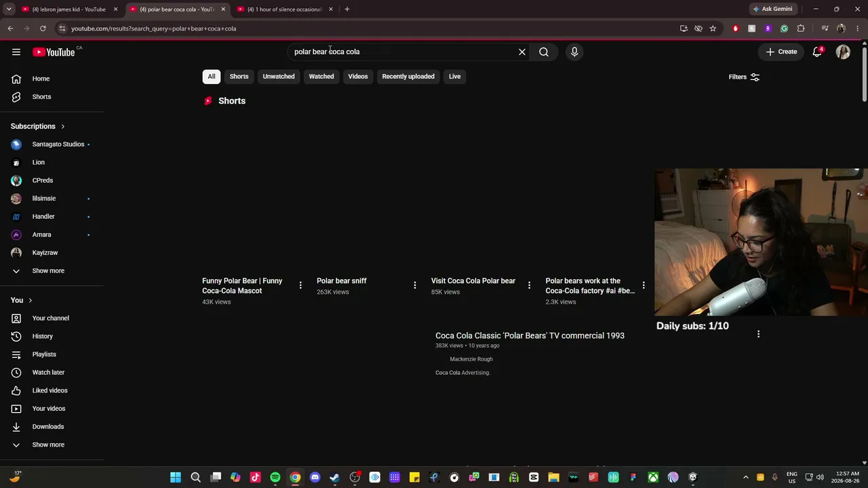This screenshot has height=488, width=868.
Task: Open Discord from the taskbar
Action: point(315,478)
